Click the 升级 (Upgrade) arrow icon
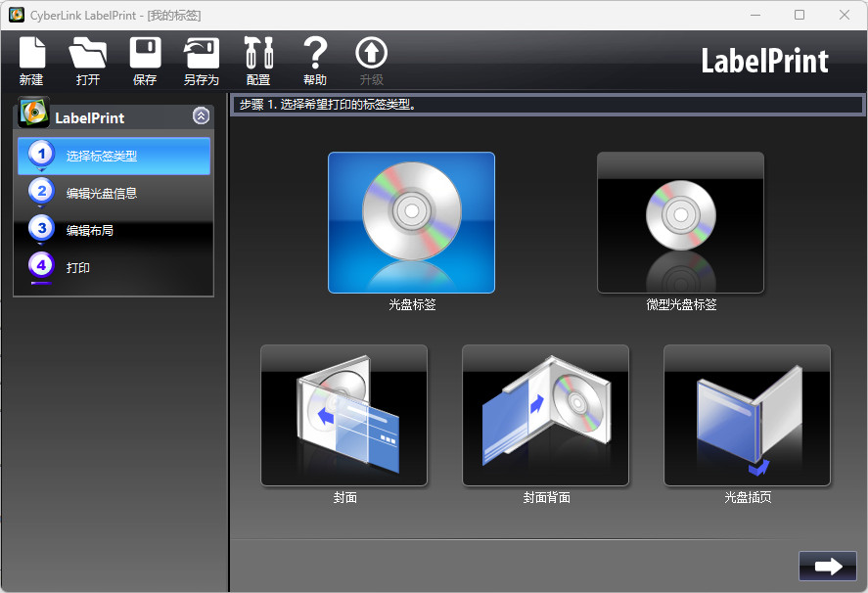This screenshot has width=868, height=593. tap(372, 60)
